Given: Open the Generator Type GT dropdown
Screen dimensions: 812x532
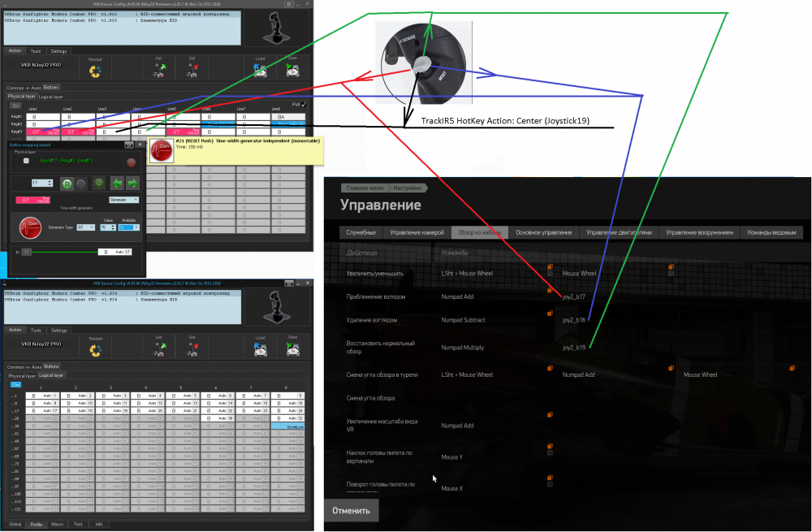Looking at the screenshot, I should [x=85, y=227].
